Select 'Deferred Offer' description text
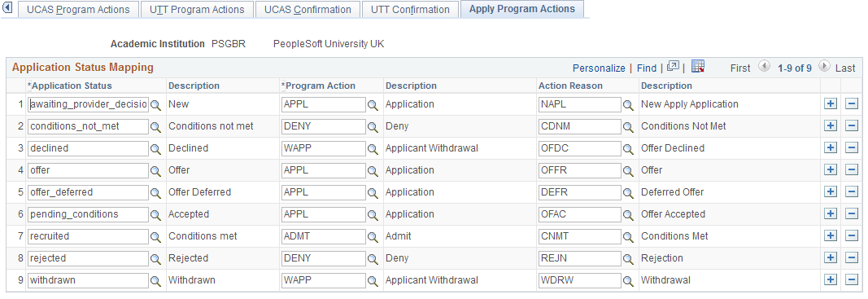This screenshot has width=868, height=299. 673,192
